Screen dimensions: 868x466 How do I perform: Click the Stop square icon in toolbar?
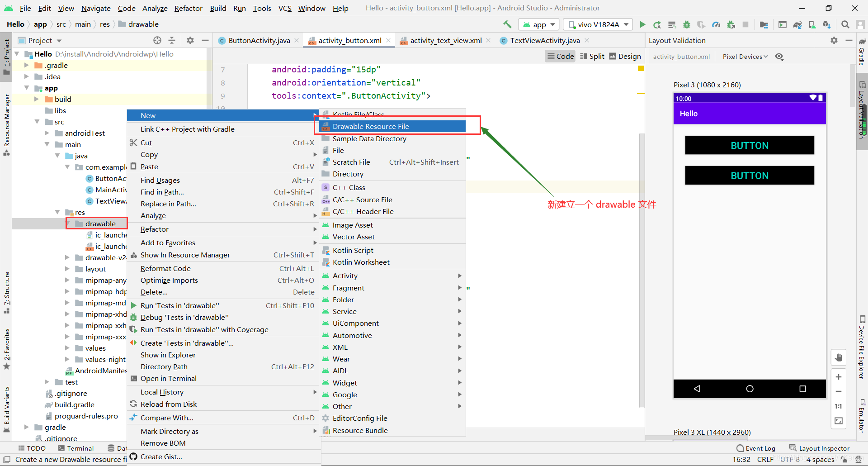coord(745,24)
